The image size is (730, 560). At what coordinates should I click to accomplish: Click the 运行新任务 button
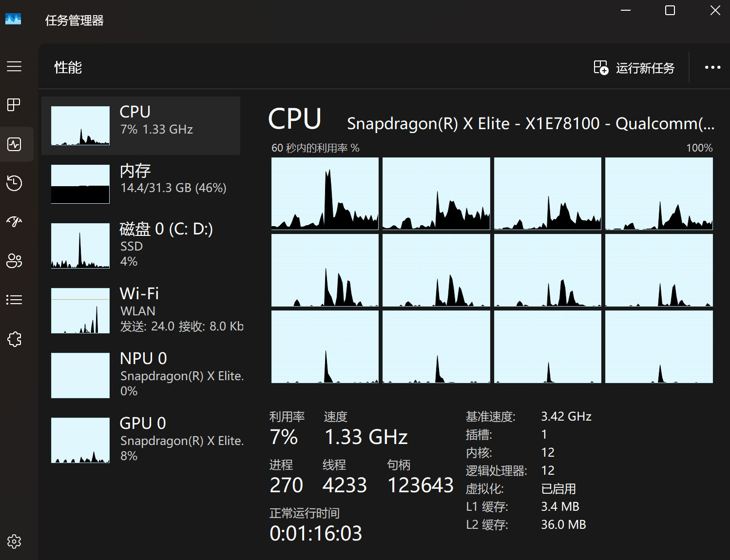coord(634,68)
